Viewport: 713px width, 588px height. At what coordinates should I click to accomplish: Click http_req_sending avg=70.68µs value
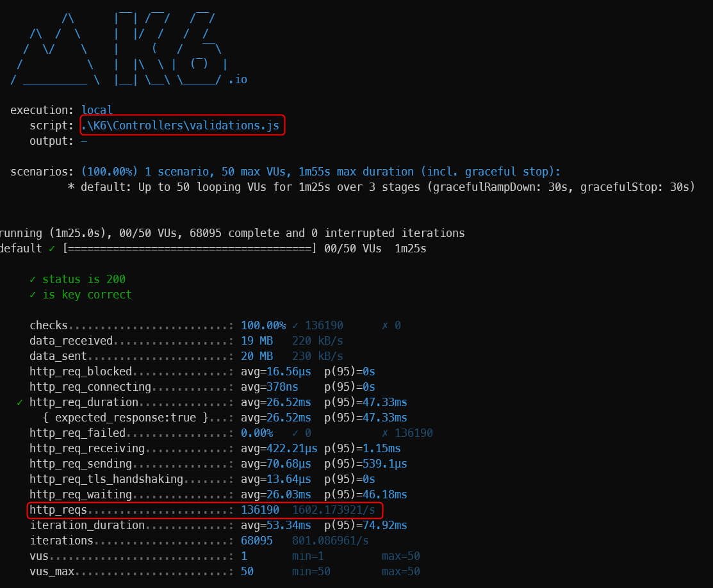pyautogui.click(x=276, y=464)
